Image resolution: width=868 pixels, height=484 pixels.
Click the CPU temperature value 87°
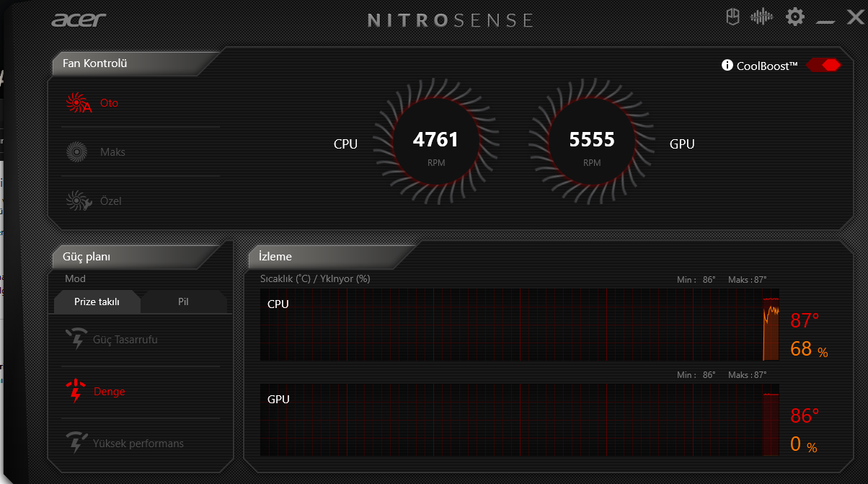(x=805, y=320)
